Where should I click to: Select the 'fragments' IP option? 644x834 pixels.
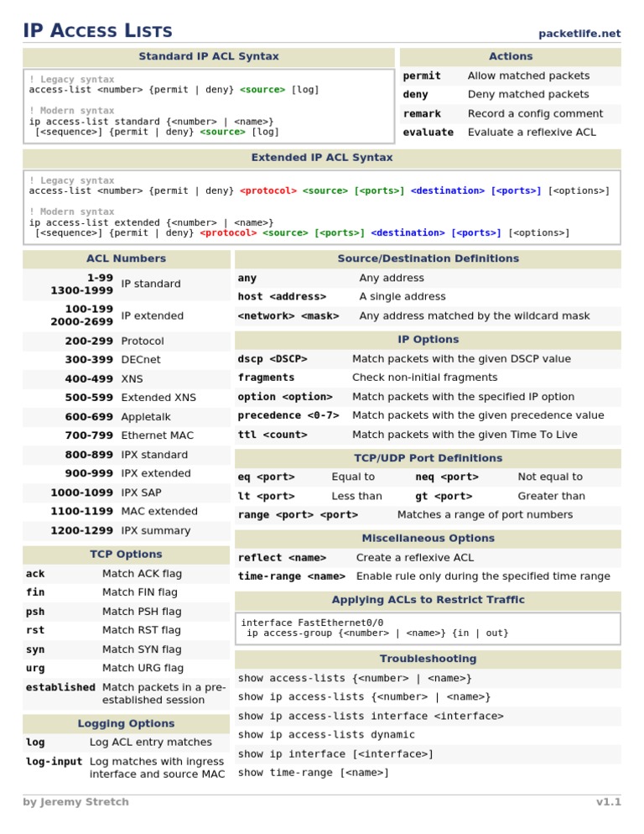click(266, 377)
